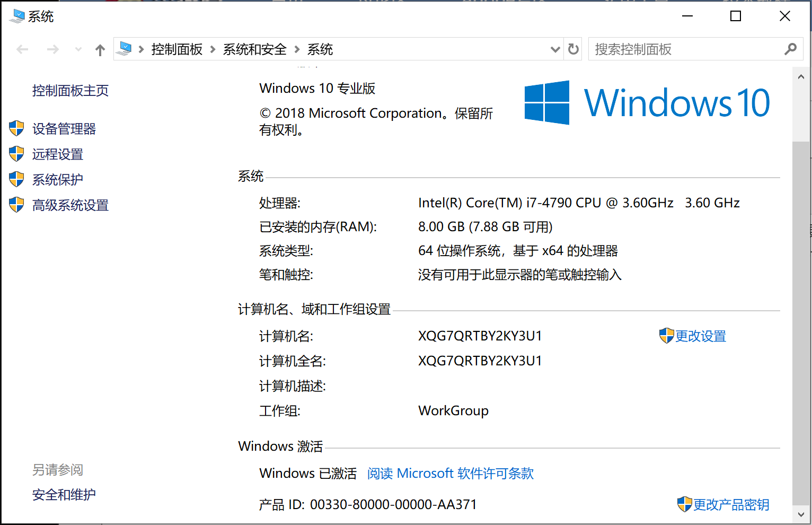Go up one level with up arrow
This screenshot has height=525, width=812.
pos(100,50)
